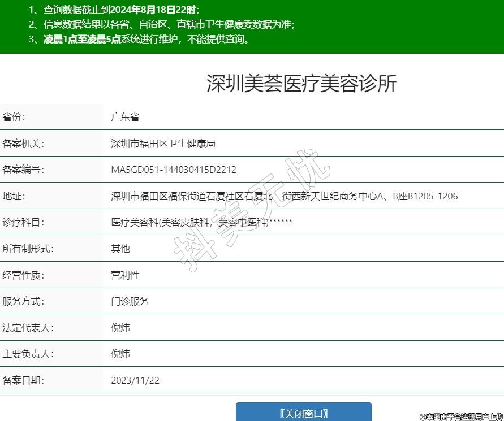Select the province value 广东省
Screen dimensions: 504x421
click(x=125, y=118)
